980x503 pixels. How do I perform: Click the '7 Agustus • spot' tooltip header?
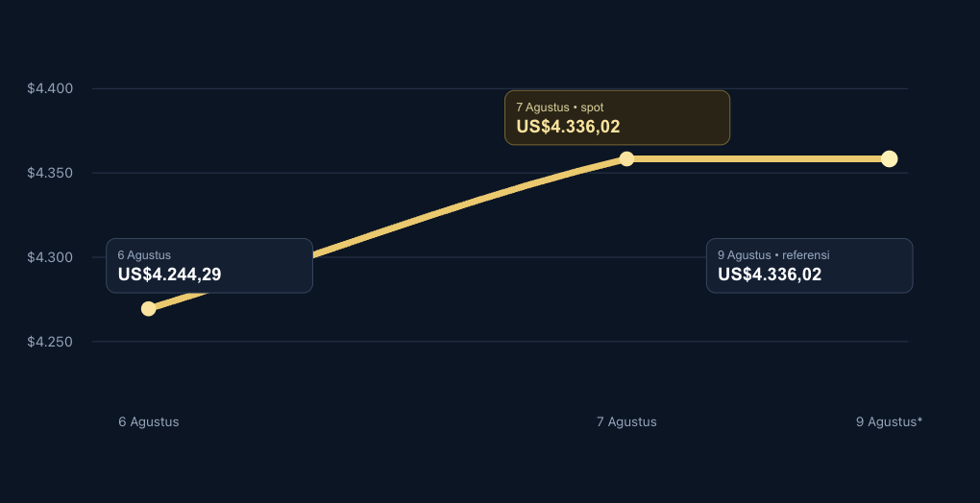click(560, 108)
